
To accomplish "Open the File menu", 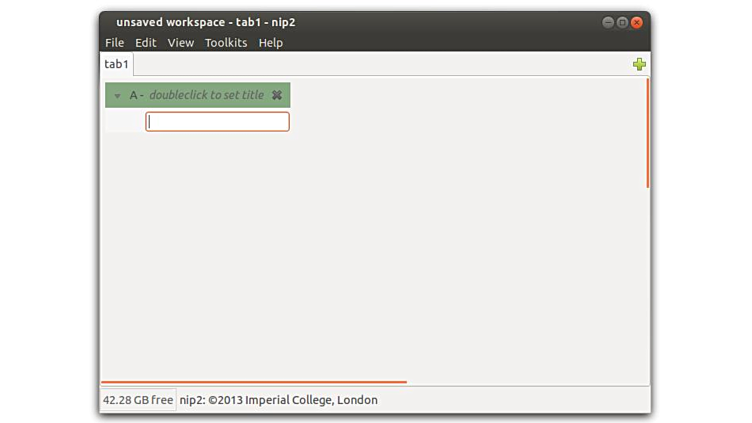I will coord(114,43).
